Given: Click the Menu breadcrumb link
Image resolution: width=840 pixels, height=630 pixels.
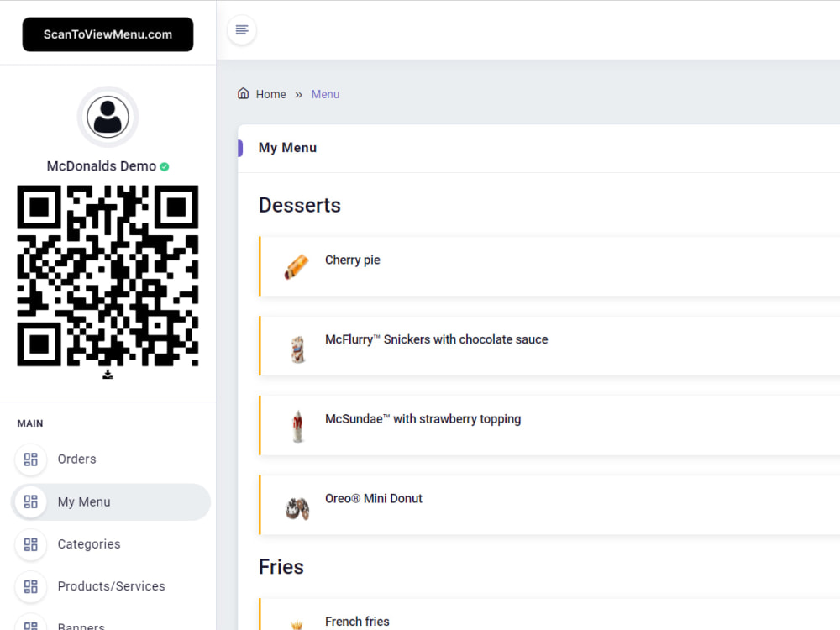Looking at the screenshot, I should click(x=325, y=94).
